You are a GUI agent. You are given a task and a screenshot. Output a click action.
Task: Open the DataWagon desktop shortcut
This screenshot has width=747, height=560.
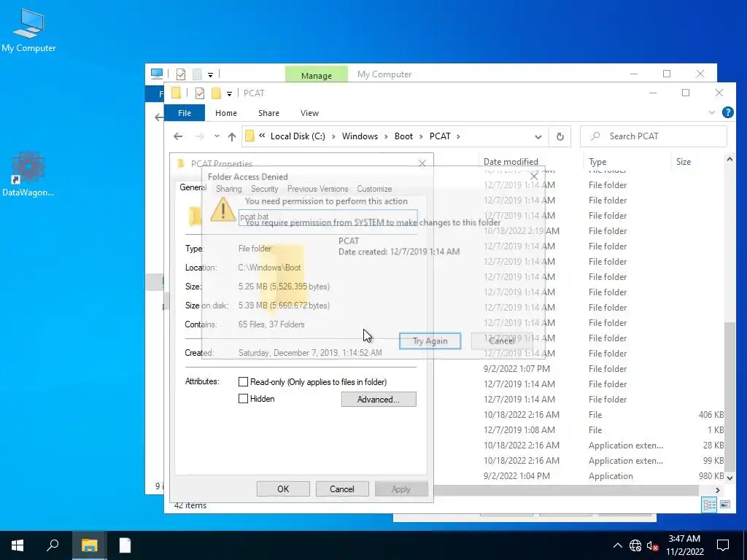click(28, 174)
